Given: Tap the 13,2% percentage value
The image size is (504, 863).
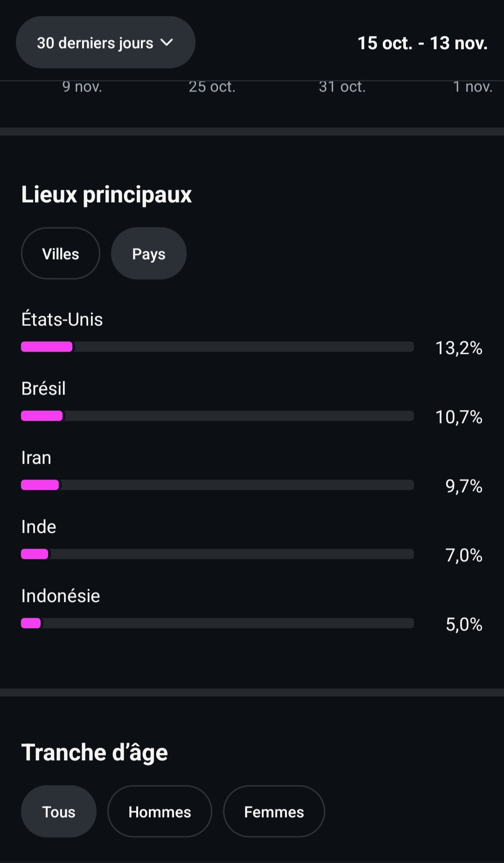Looking at the screenshot, I should click(459, 348).
